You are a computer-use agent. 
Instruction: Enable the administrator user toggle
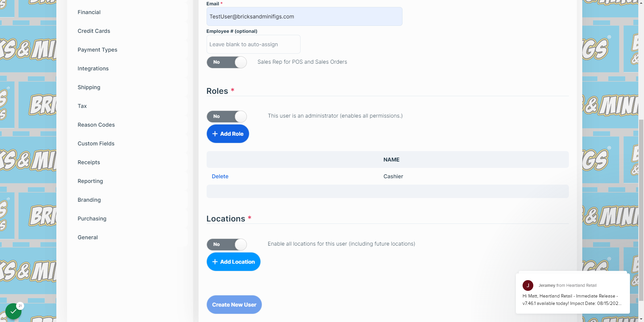(227, 116)
